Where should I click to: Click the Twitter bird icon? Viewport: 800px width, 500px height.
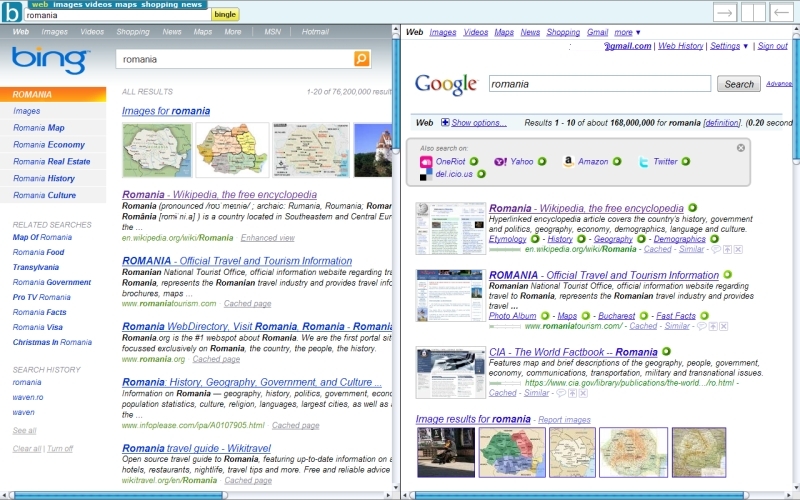point(644,161)
